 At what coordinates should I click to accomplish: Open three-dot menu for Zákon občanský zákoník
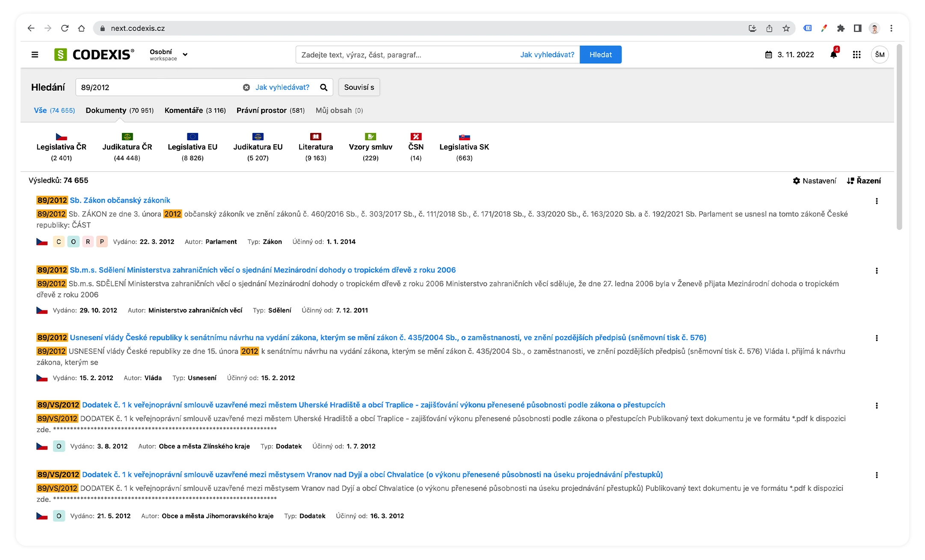[877, 201]
